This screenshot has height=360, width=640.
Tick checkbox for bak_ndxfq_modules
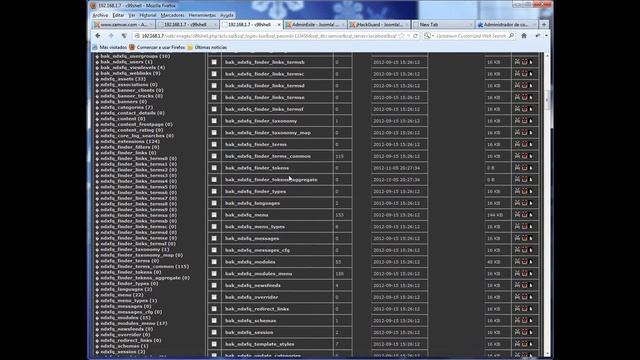(x=214, y=262)
